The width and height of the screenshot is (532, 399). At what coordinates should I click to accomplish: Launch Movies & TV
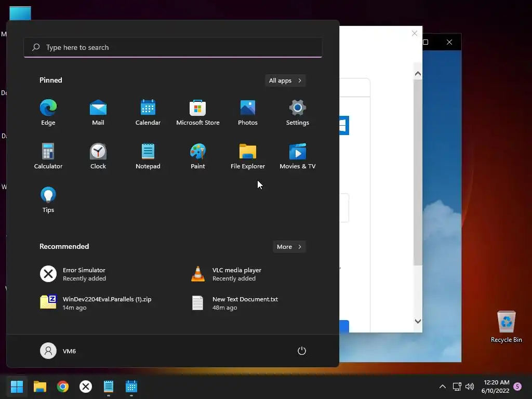pyautogui.click(x=298, y=156)
